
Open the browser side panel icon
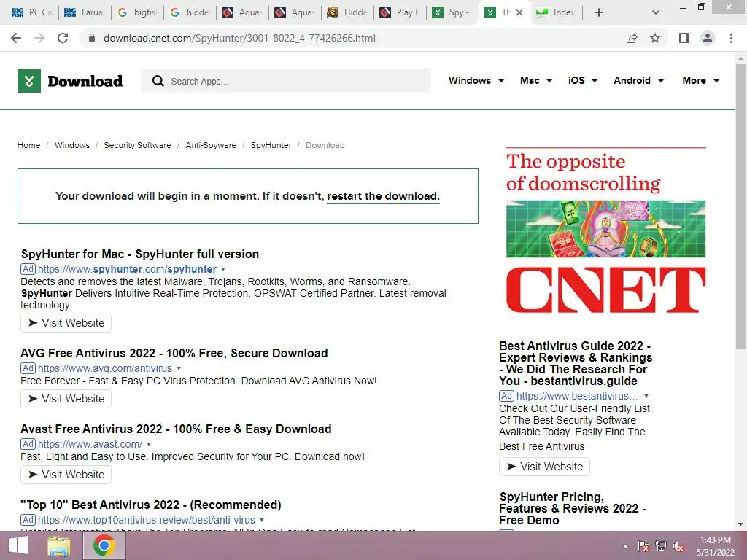point(684,38)
